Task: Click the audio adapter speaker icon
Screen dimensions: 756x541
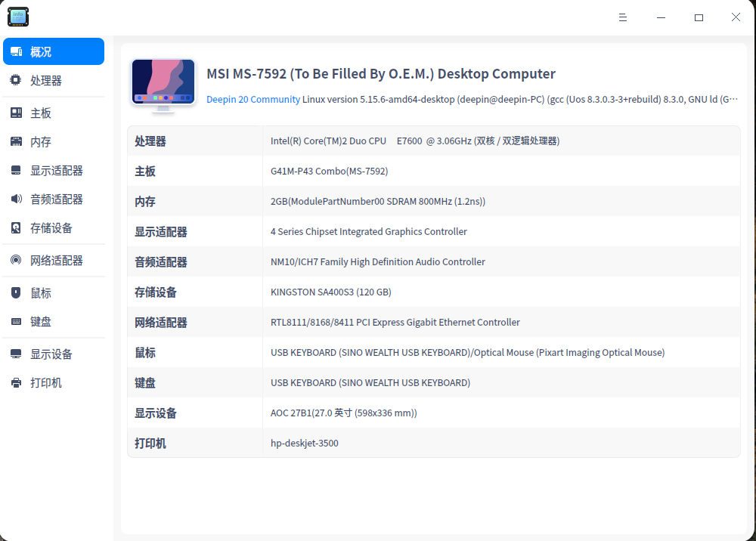Action: click(x=16, y=199)
